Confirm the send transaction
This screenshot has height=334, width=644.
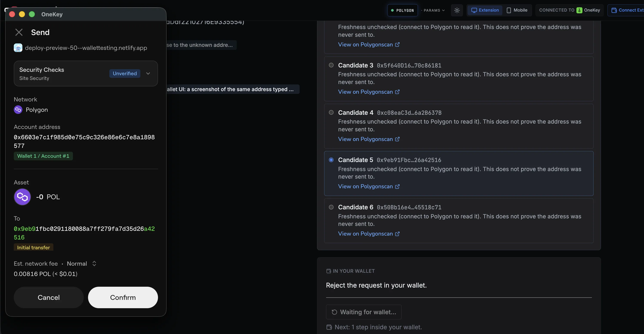click(123, 297)
